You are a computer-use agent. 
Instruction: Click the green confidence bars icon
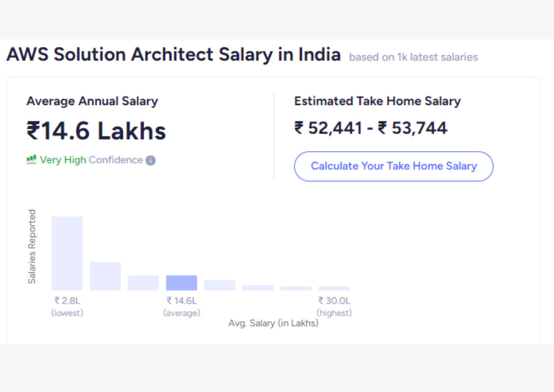click(x=31, y=160)
